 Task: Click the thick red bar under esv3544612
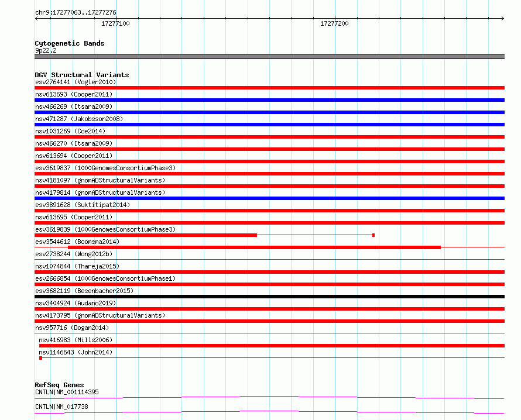pyautogui.click(x=254, y=247)
